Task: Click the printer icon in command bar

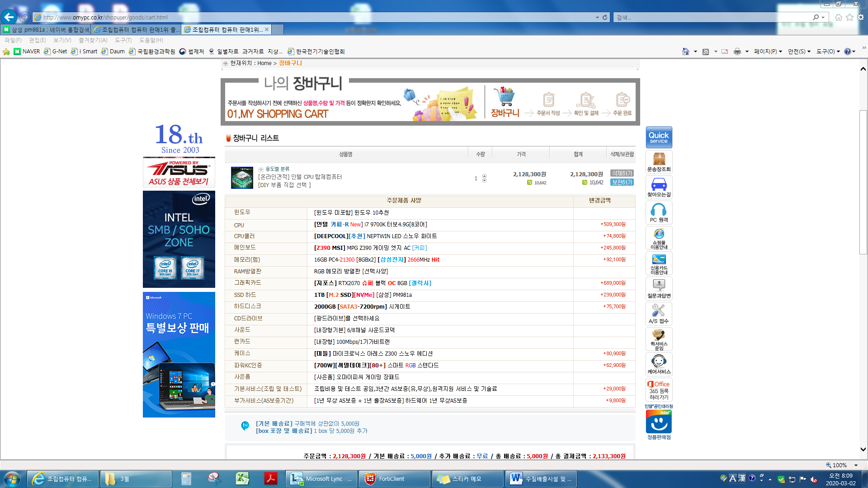Action: 737,52
